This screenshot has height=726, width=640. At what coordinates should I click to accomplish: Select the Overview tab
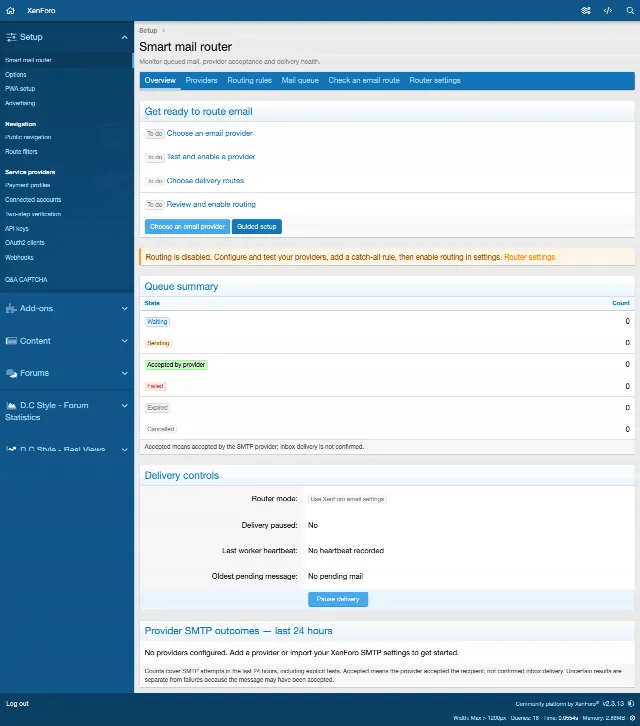(160, 81)
